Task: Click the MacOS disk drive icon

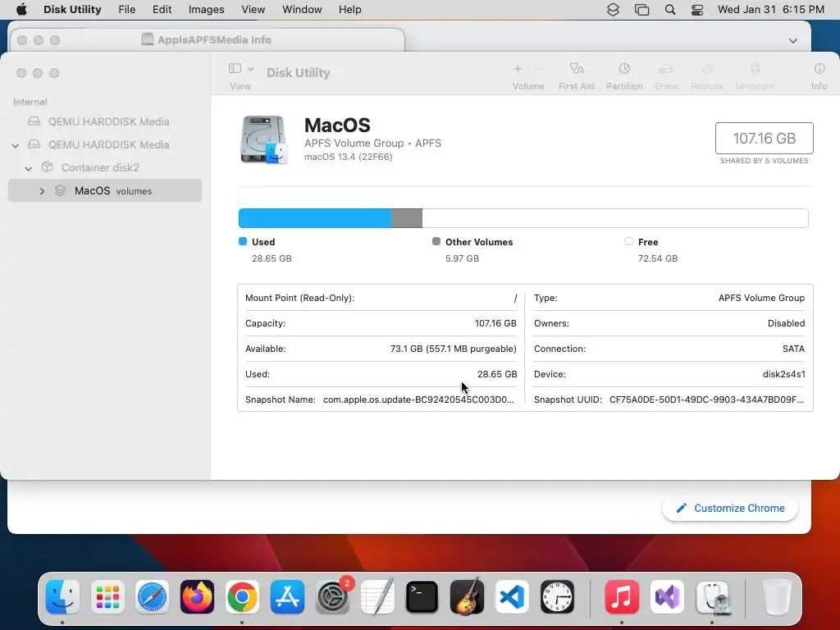Action: tap(263, 139)
